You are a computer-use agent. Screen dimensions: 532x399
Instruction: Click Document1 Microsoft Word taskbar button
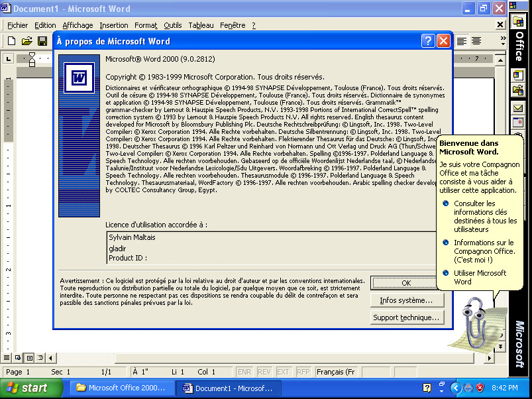coord(229,388)
